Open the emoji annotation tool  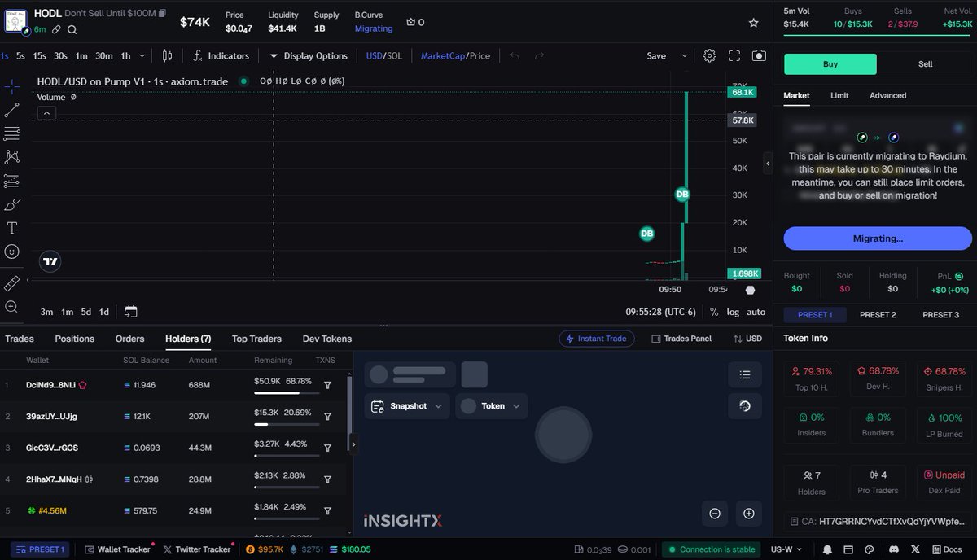tap(11, 251)
